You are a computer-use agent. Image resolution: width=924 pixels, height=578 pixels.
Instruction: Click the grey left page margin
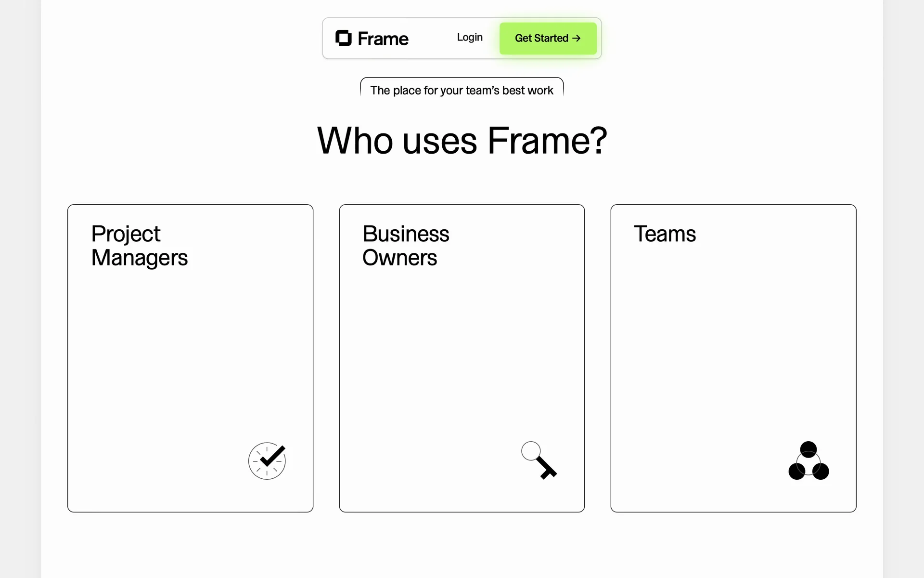click(20, 289)
